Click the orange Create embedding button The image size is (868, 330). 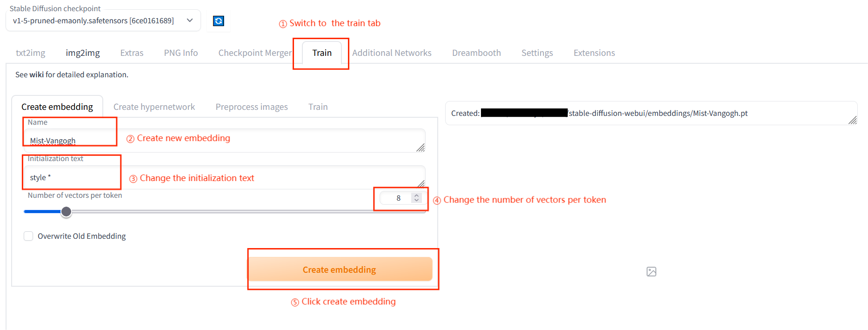[340, 269]
